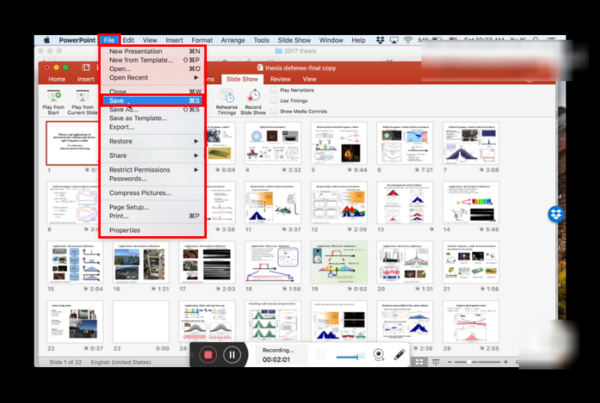Click the zoom out minus button
Screen dimensions: 600x403
pyautogui.click(x=450, y=362)
